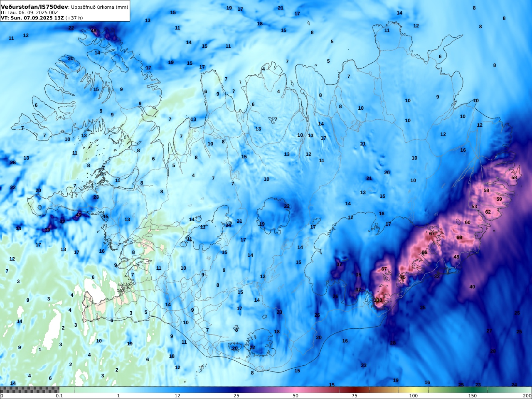Click the 100 tick label on color scale
Viewport: 532px width, 399px height.
click(x=414, y=396)
